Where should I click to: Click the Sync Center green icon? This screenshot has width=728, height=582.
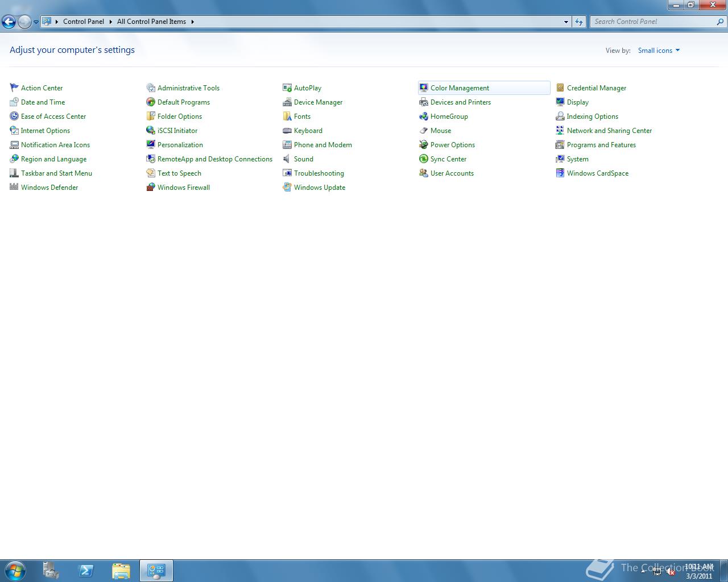point(424,159)
